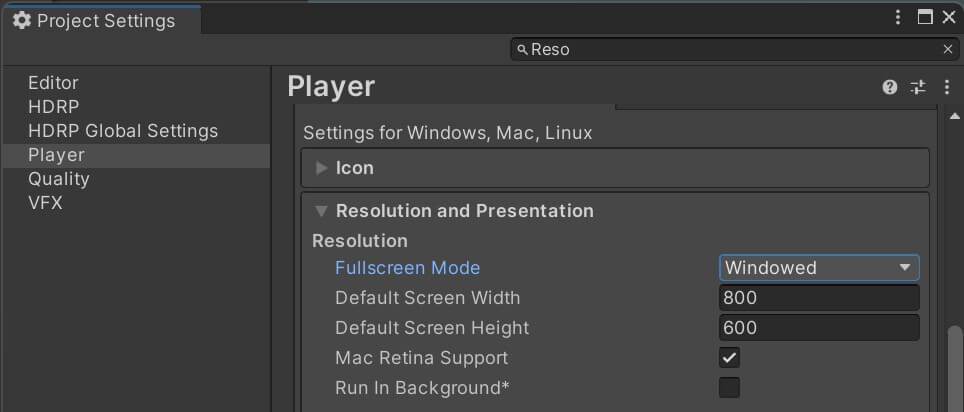Open the Player section three-dot menu
The height and width of the screenshot is (412, 964).
coord(947,87)
